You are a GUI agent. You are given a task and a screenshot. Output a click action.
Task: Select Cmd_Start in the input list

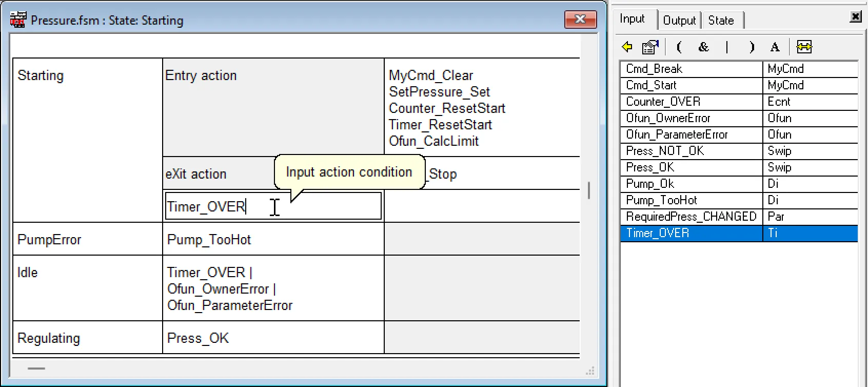click(692, 85)
